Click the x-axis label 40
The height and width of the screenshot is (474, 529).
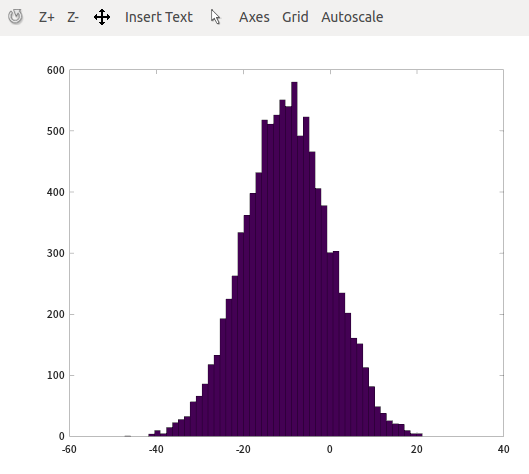[x=503, y=449]
